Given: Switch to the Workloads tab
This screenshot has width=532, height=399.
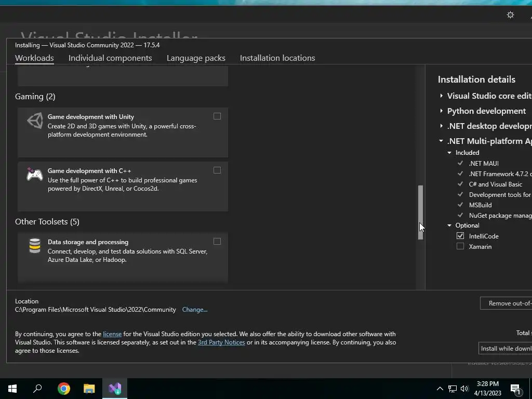Looking at the screenshot, I should [34, 58].
